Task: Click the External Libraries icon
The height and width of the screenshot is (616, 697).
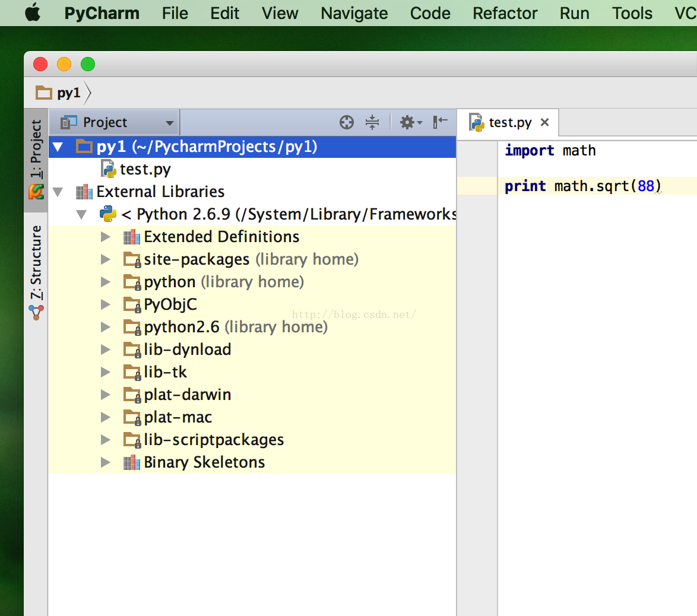Action: [84, 192]
